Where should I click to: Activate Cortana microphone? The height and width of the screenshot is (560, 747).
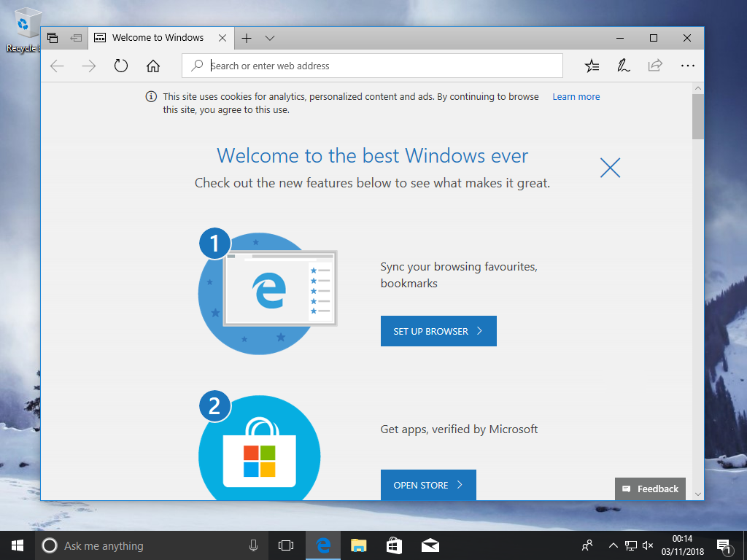point(253,545)
